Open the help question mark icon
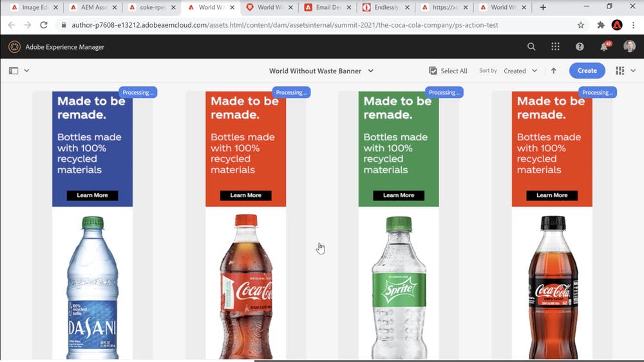The image size is (644, 362). tap(580, 47)
